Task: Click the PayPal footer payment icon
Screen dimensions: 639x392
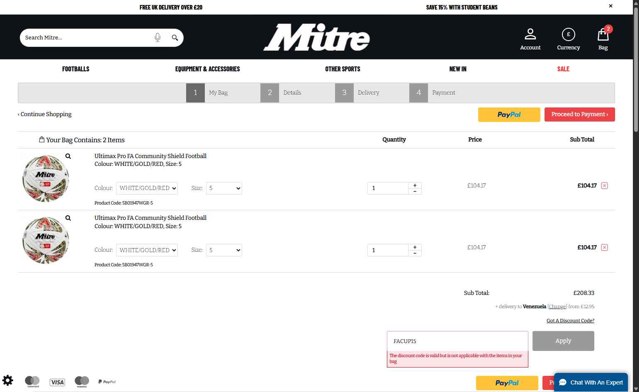Action: tap(107, 382)
